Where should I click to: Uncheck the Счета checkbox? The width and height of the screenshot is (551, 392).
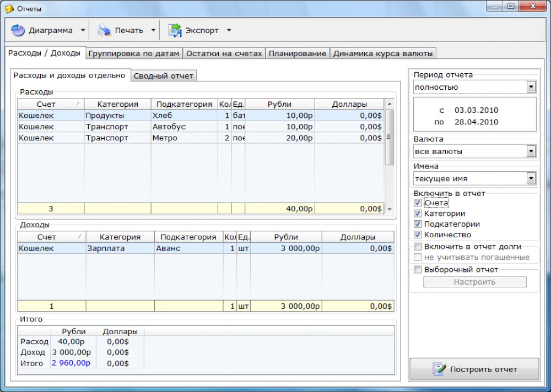(x=417, y=203)
